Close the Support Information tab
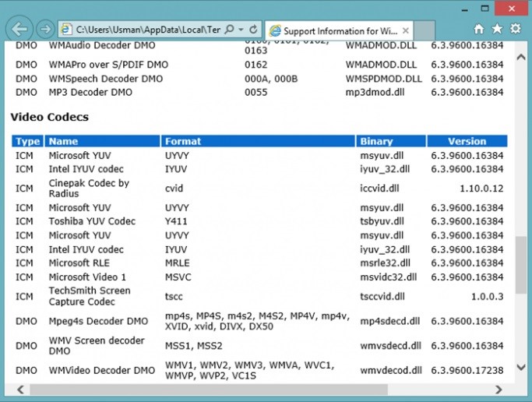Viewport: 532px width, 402px height. click(406, 31)
